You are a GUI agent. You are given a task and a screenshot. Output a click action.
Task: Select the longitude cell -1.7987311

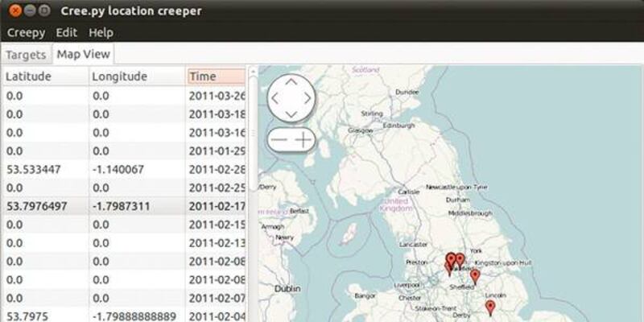click(122, 206)
